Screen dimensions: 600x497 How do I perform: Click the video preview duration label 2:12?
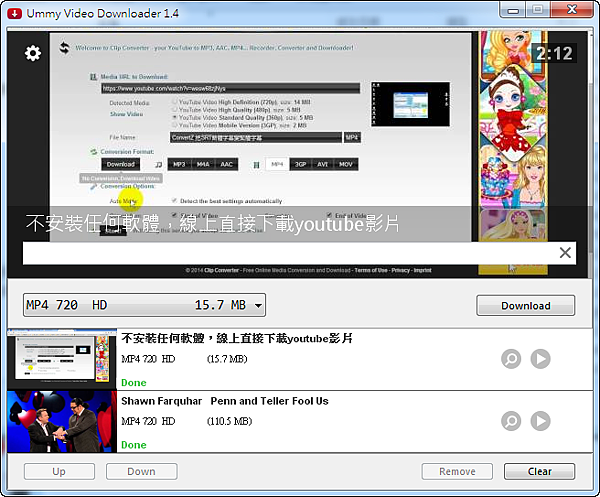(554, 53)
